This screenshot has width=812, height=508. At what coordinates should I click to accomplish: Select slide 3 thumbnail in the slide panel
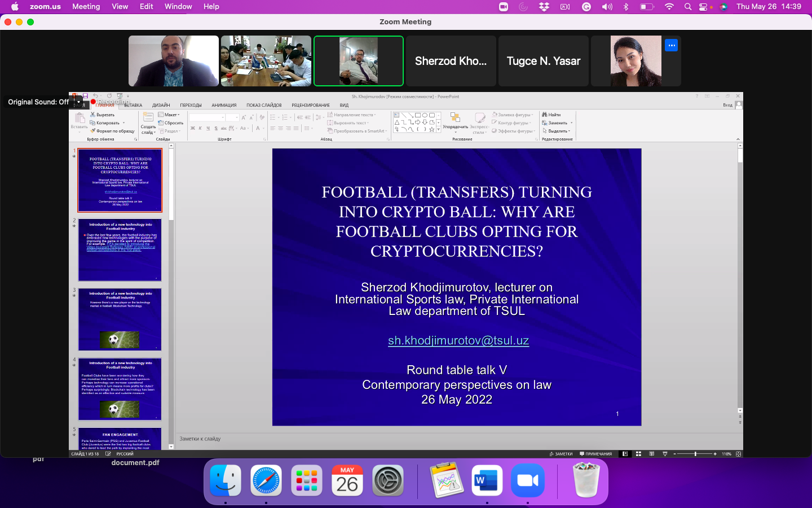pos(120,319)
